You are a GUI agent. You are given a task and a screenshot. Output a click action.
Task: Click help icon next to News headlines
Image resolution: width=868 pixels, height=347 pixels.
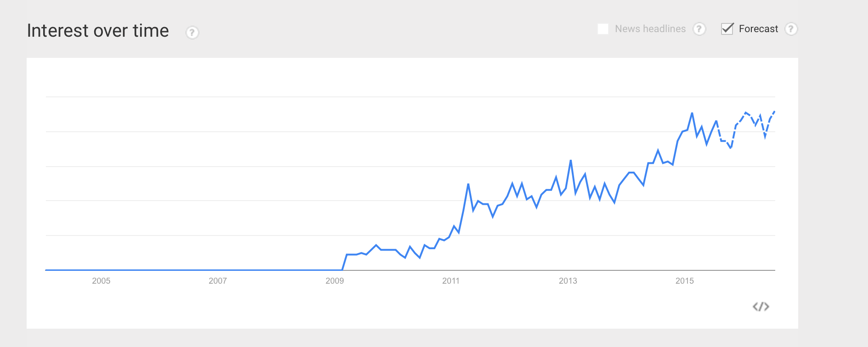pyautogui.click(x=699, y=29)
